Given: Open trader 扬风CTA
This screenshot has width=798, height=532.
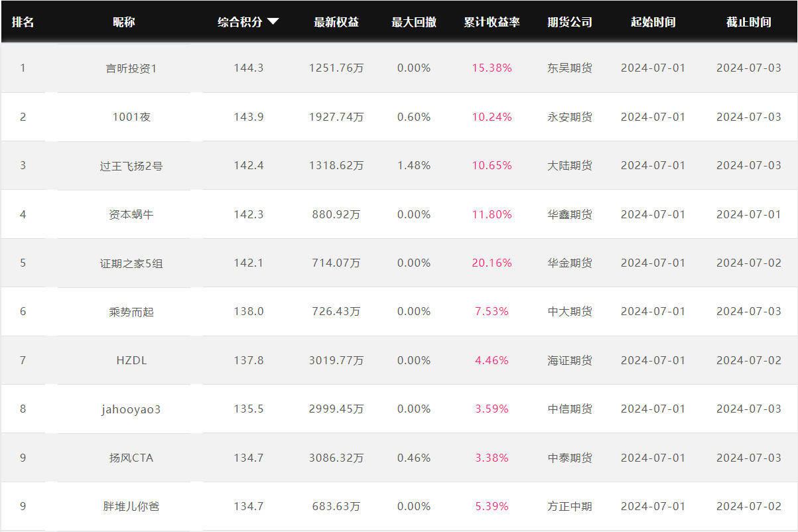Looking at the screenshot, I should tap(131, 458).
